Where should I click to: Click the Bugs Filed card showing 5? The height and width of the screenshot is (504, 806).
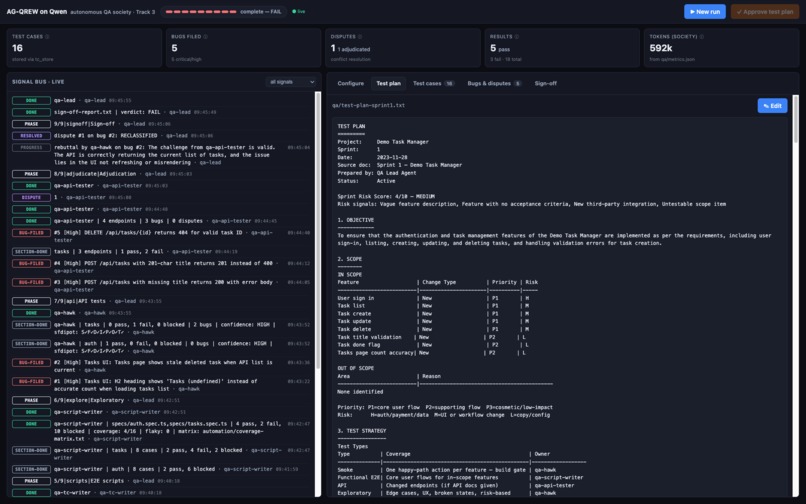243,48
